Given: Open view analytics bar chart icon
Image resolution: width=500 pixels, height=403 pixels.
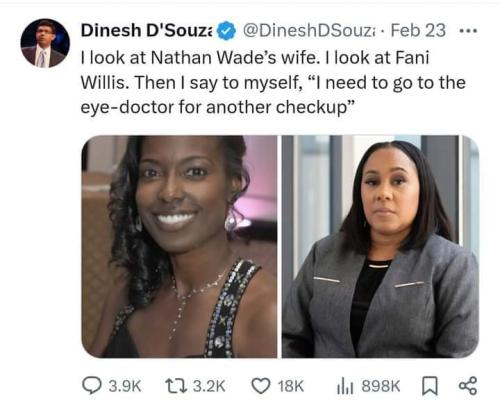Looking at the screenshot, I should pyautogui.click(x=345, y=386).
